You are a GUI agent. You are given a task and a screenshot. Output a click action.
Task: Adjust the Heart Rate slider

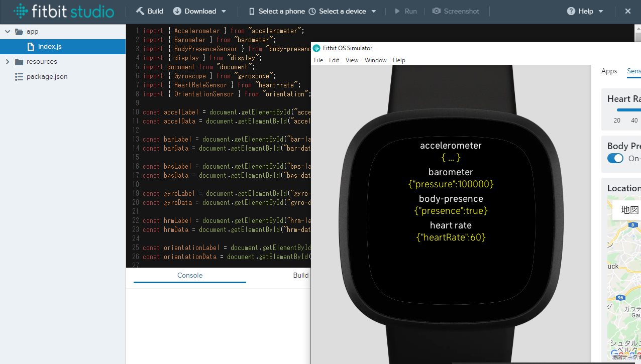pos(628,109)
